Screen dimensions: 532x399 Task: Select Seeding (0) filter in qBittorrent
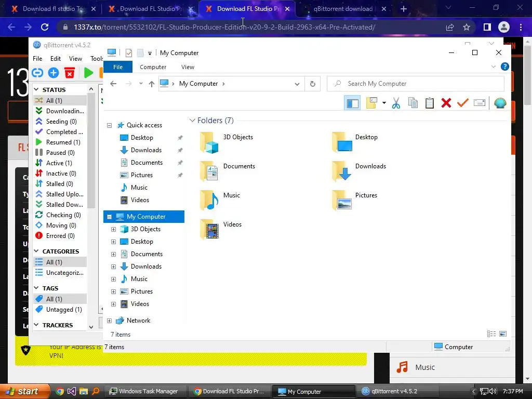point(60,122)
